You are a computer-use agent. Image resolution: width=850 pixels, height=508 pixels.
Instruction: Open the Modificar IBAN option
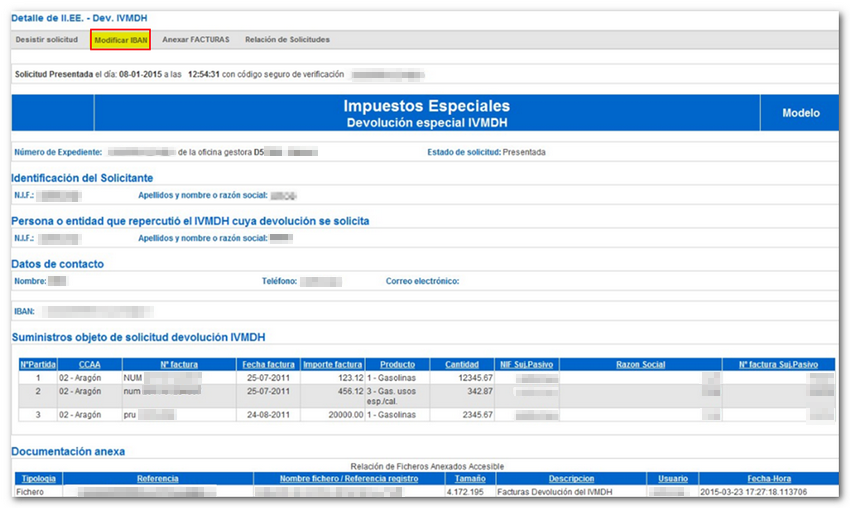(120, 40)
